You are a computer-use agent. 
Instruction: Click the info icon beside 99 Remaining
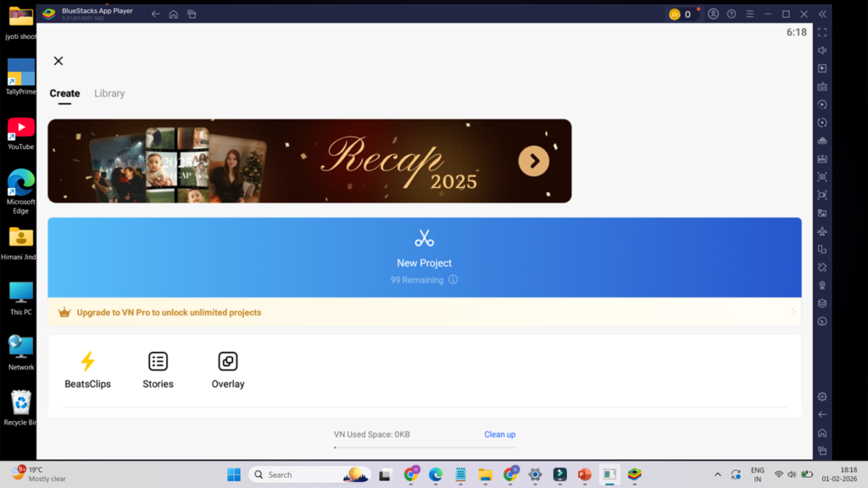(453, 280)
